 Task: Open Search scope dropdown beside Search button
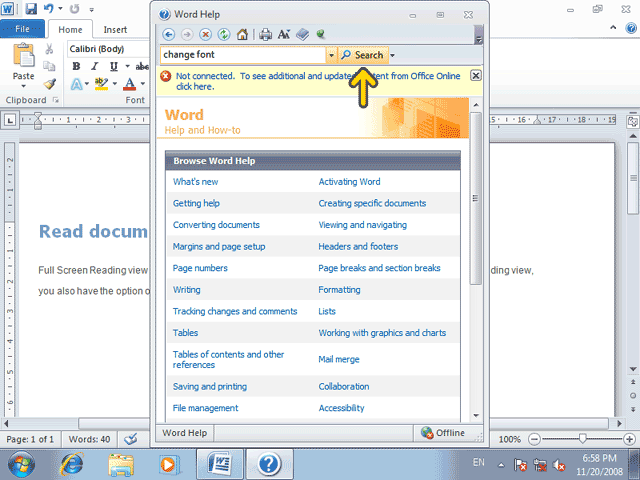[x=392, y=55]
